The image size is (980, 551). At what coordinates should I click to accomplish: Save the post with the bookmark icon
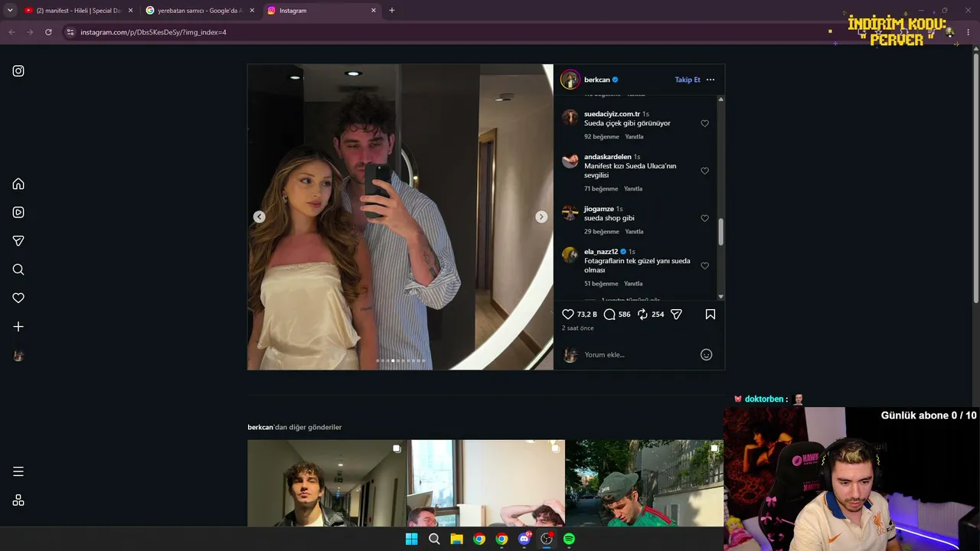pyautogui.click(x=710, y=314)
